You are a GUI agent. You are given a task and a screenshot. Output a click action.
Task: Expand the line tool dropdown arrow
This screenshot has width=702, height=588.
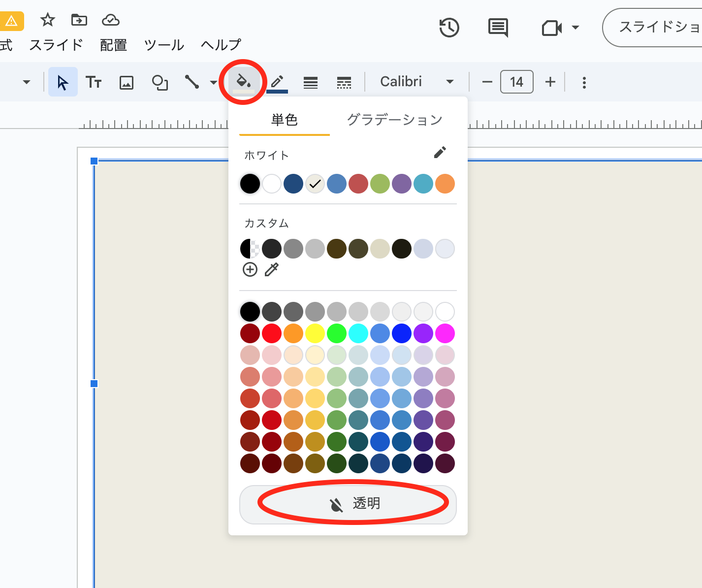tap(213, 82)
